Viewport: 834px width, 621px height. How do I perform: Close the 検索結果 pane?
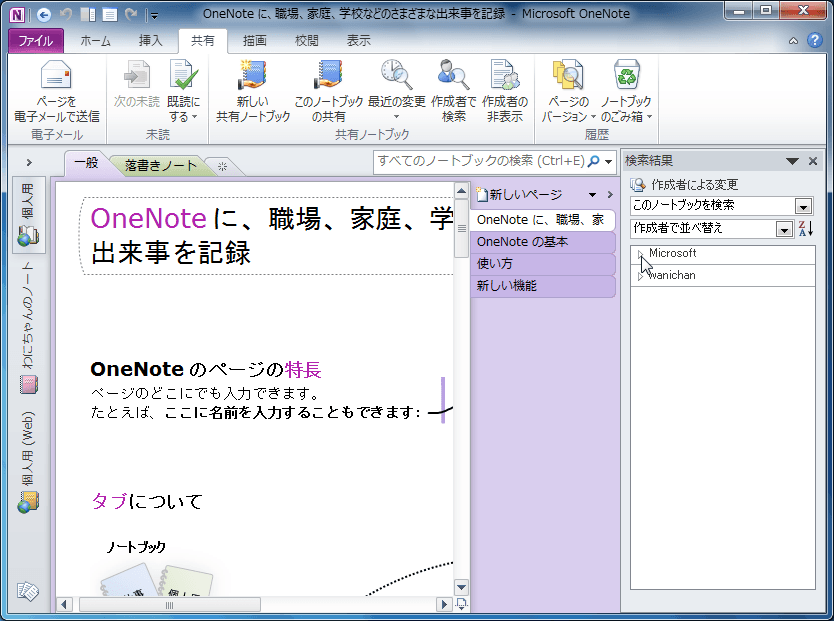(813, 161)
